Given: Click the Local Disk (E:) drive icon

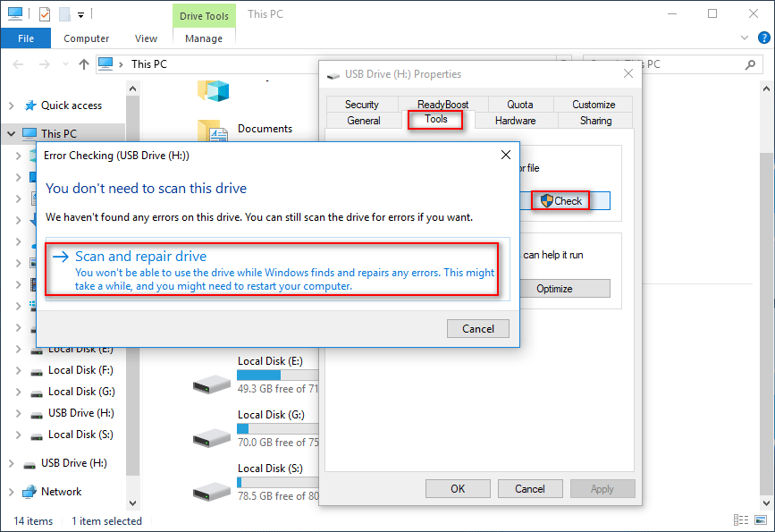Looking at the screenshot, I should [212, 384].
